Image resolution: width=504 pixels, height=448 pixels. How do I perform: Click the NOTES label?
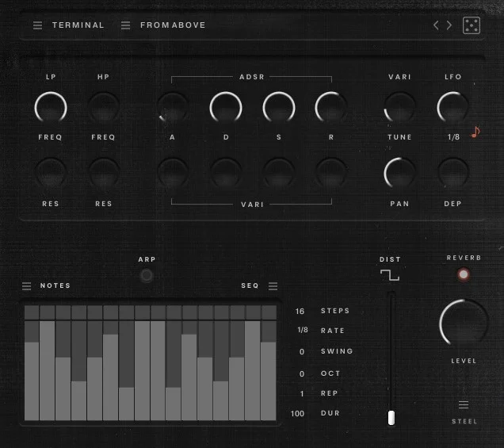tap(55, 285)
